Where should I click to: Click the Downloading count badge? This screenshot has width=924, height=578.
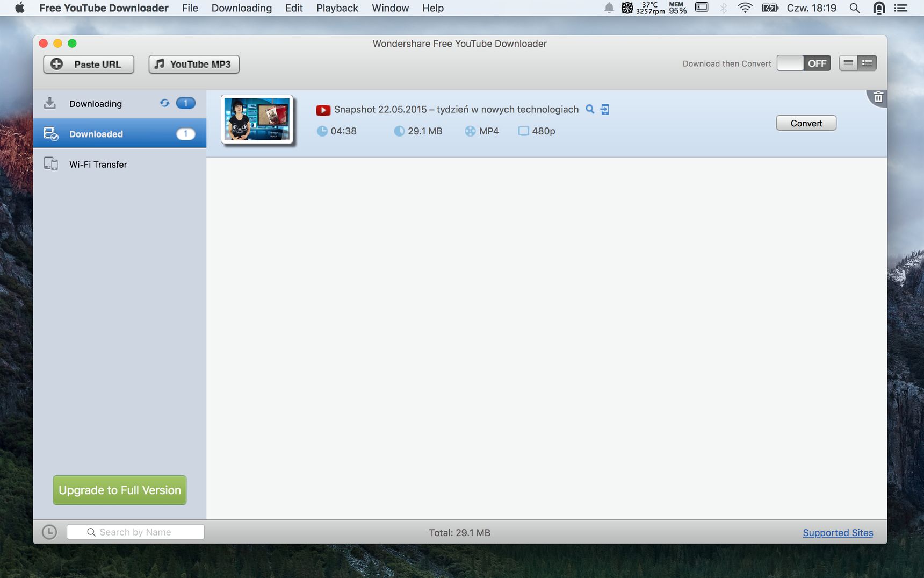[186, 103]
